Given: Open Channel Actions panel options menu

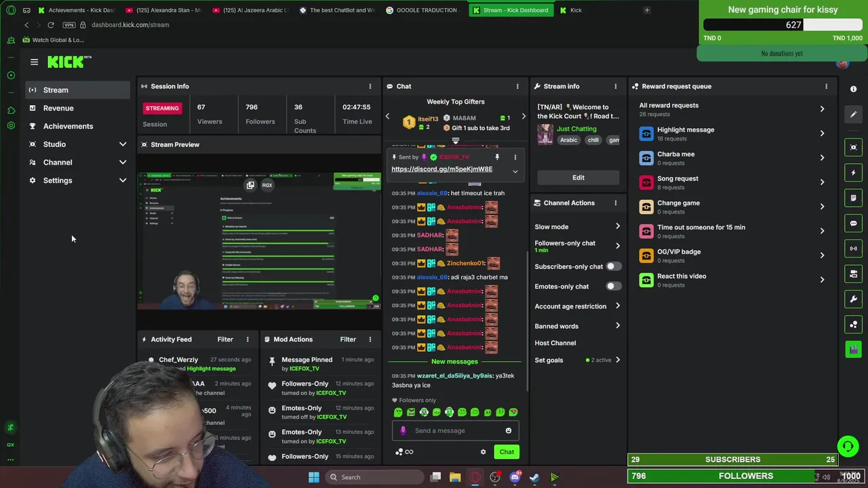Looking at the screenshot, I should (x=616, y=203).
